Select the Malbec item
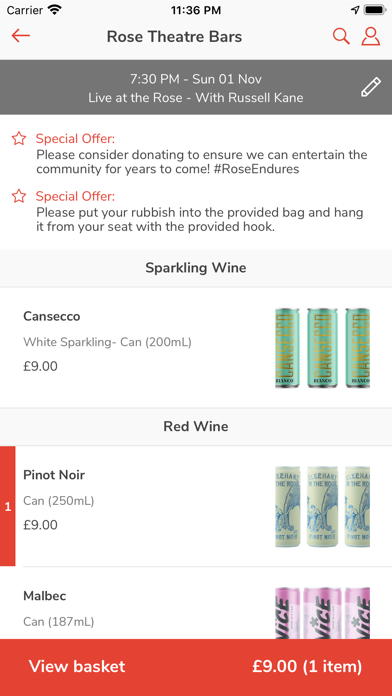Viewport: 392px width, 696px height. coord(196,603)
